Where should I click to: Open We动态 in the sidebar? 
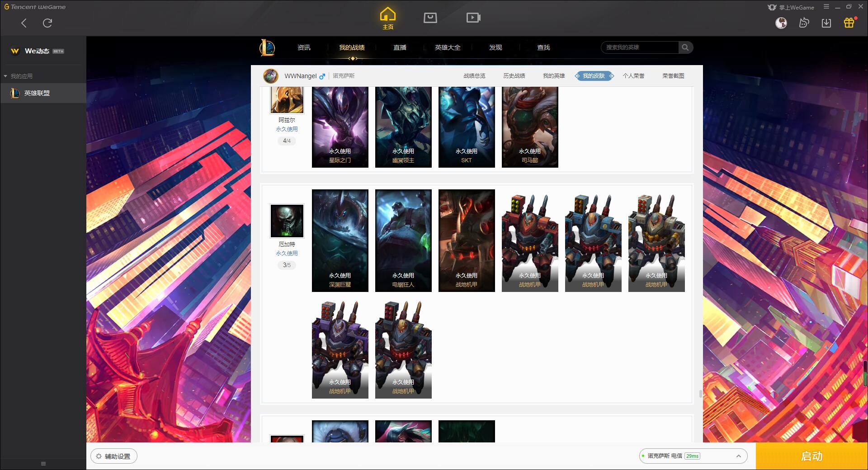tap(37, 51)
